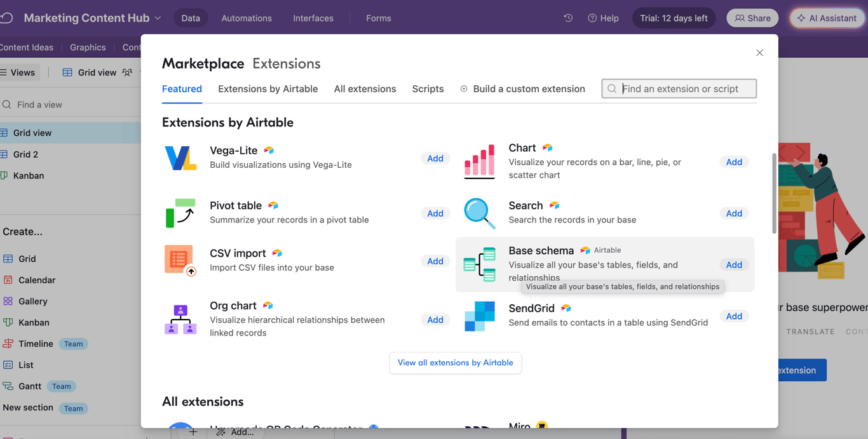
Task: Add the Org chart extension
Action: click(435, 320)
